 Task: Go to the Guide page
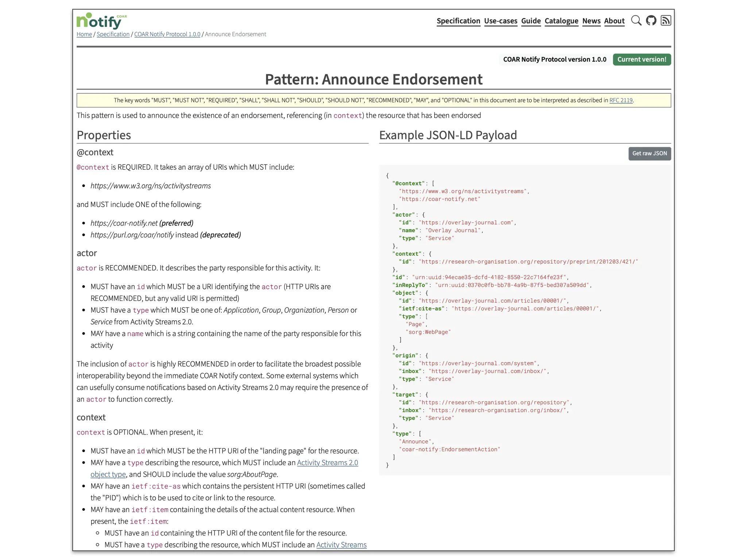[x=531, y=21]
